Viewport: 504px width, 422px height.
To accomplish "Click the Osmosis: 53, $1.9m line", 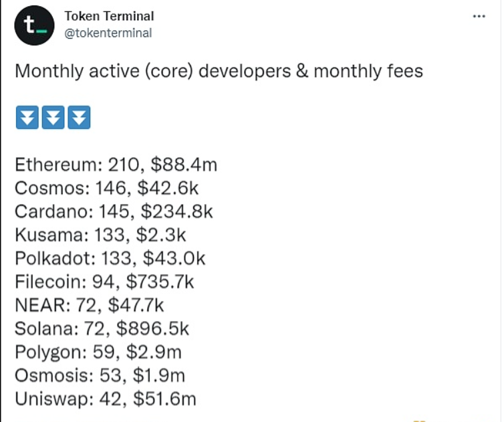I will click(x=100, y=375).
